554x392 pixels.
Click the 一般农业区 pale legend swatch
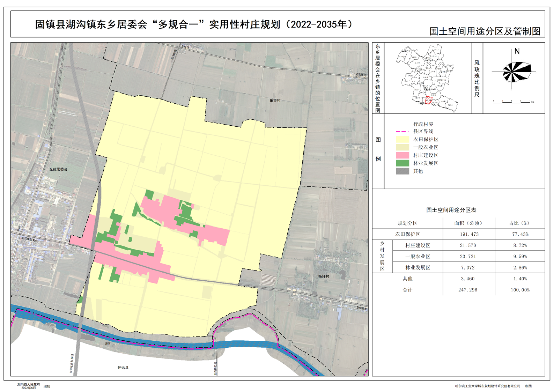[x=402, y=147]
